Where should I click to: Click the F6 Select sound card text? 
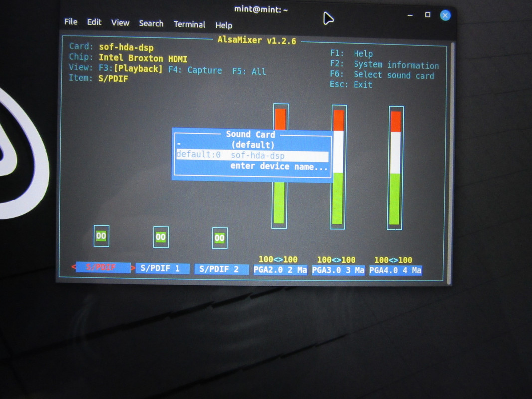382,75
